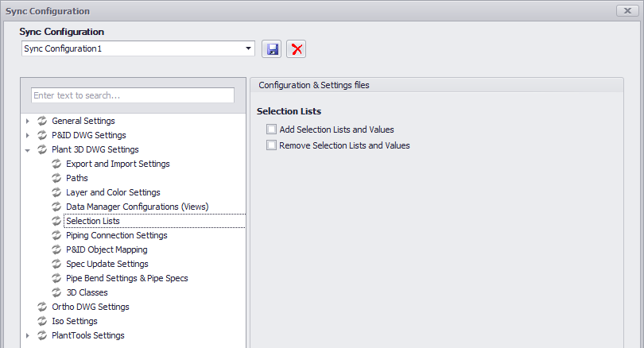The width and height of the screenshot is (644, 348).
Task: Click sync icon beside Ortho DWG Settings
Action: 42,307
